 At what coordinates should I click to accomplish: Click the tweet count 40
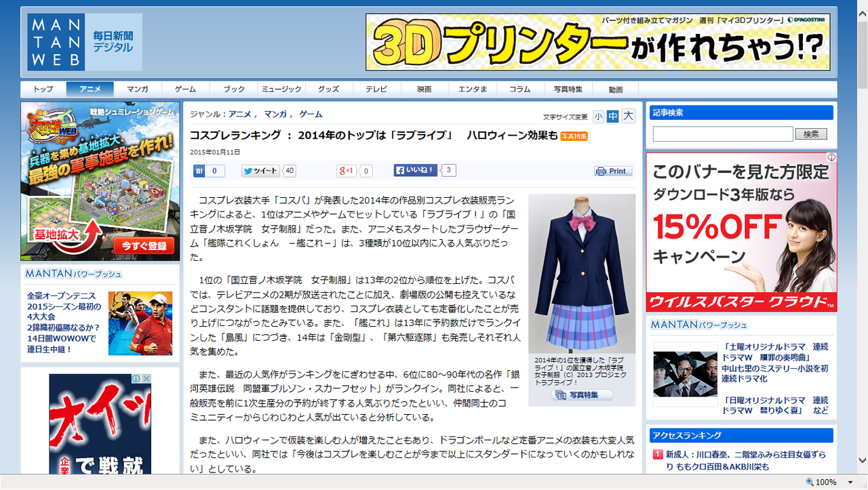(x=290, y=171)
